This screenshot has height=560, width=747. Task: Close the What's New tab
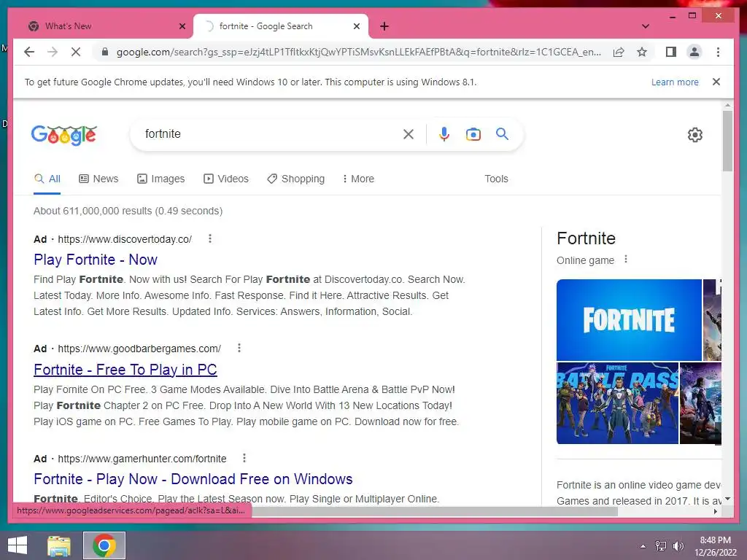point(182,26)
